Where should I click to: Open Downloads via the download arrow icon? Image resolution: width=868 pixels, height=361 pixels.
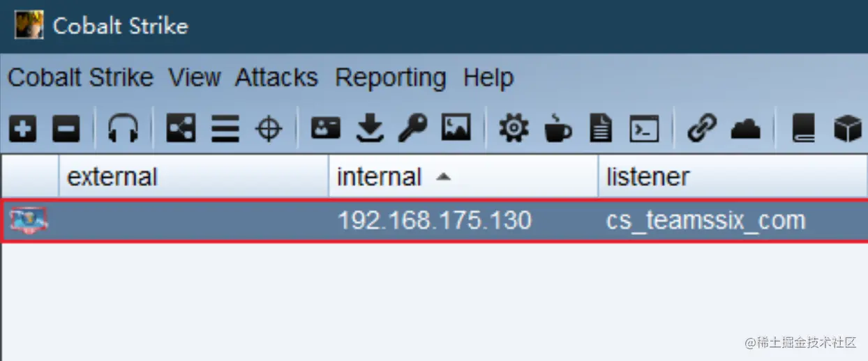click(370, 129)
